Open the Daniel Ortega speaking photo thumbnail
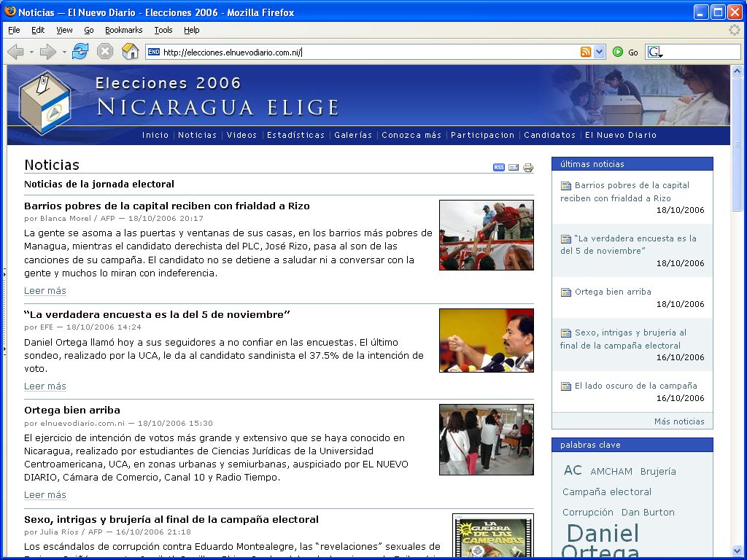 487,341
